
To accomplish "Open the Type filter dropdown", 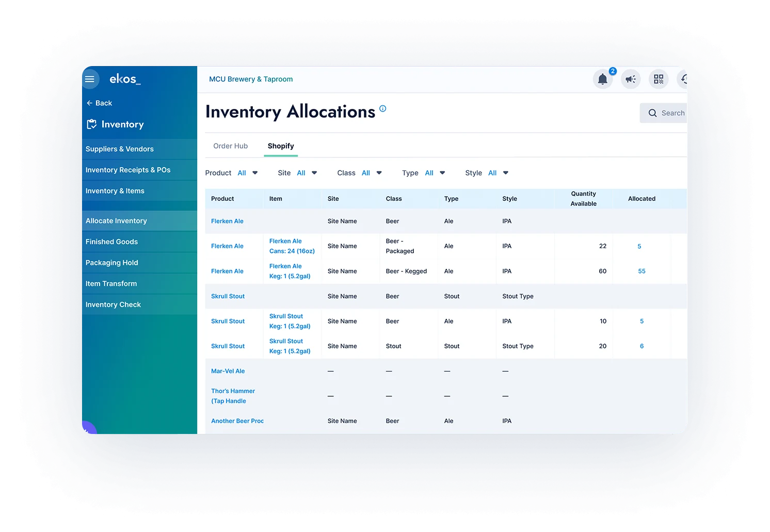I will 442,173.
